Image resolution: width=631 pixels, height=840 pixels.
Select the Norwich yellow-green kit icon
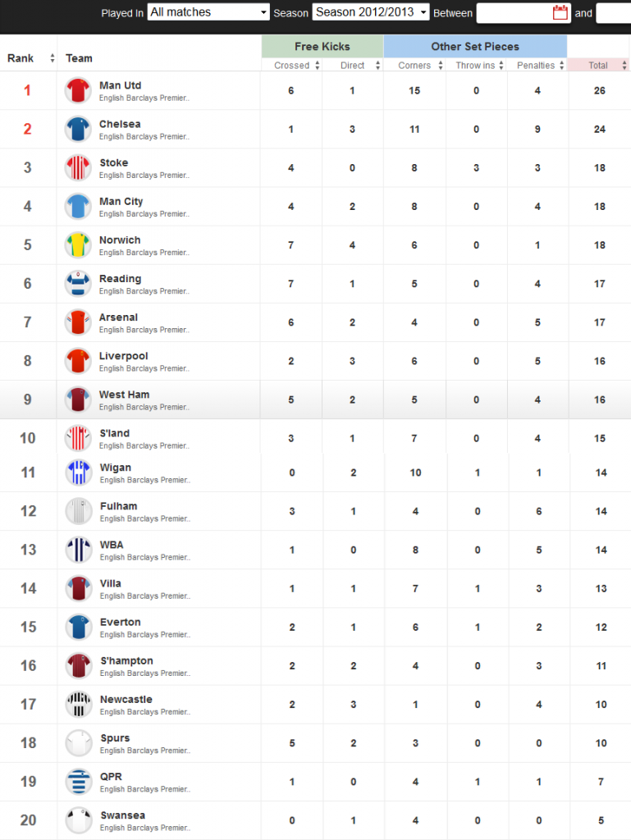[78, 244]
